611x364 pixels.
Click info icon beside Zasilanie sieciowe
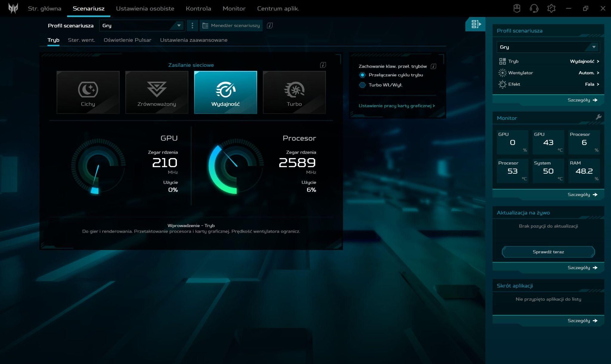pos(323,65)
